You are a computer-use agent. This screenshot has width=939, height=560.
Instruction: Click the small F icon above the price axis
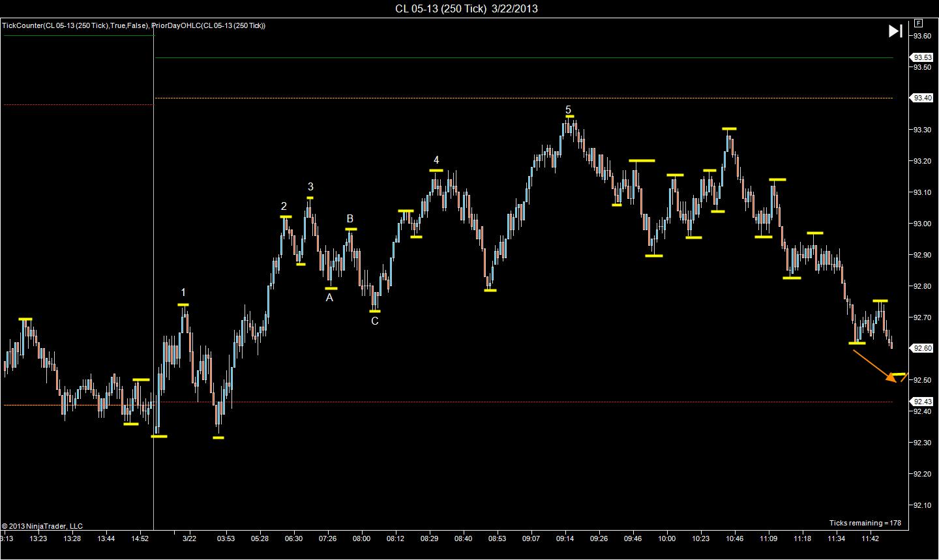point(918,22)
